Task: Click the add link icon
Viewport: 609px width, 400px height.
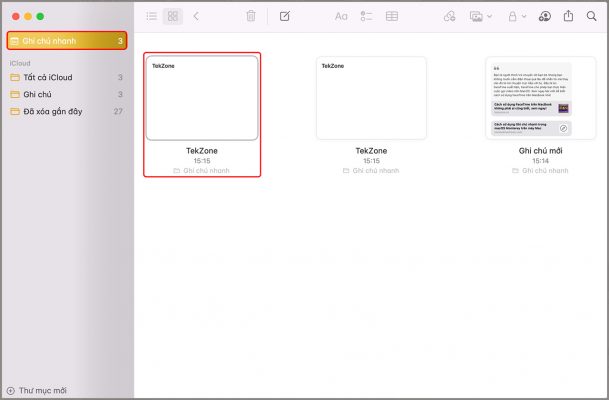Action: coord(449,16)
